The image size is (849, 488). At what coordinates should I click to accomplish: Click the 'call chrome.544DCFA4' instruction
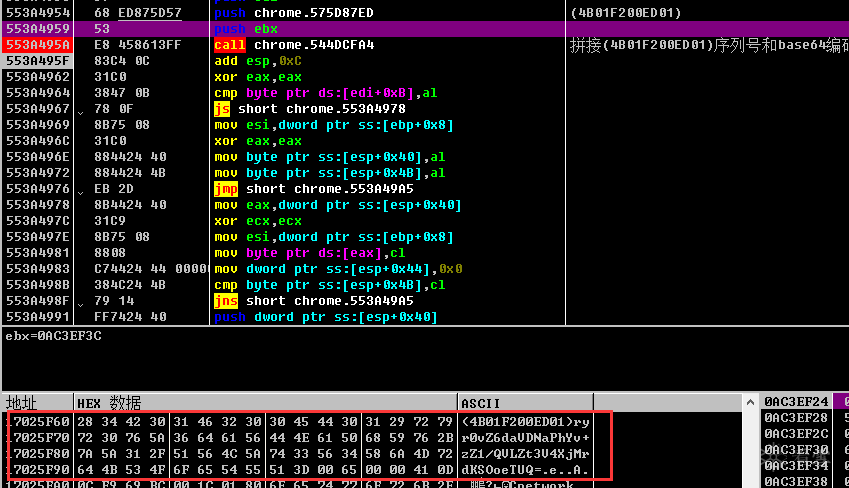[294, 44]
